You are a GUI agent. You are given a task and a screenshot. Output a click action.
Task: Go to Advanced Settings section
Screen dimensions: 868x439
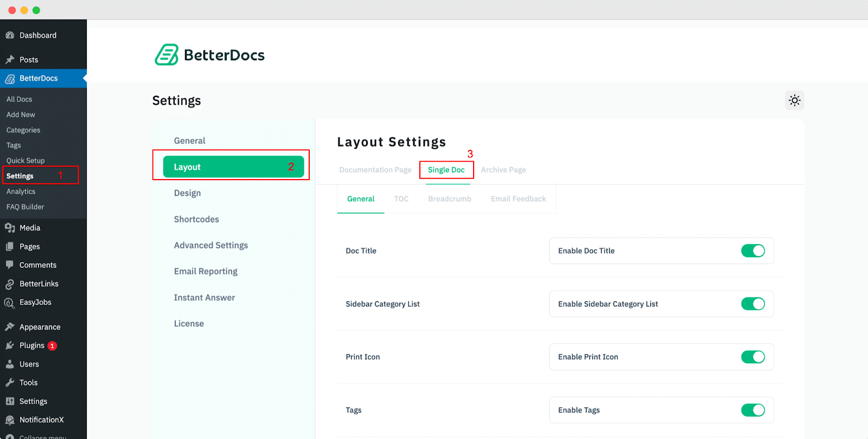[x=210, y=245]
